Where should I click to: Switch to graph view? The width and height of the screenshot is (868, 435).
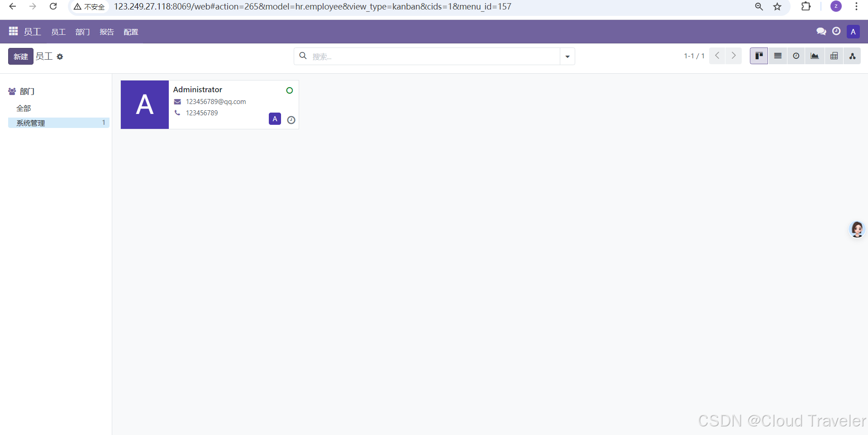coord(815,56)
